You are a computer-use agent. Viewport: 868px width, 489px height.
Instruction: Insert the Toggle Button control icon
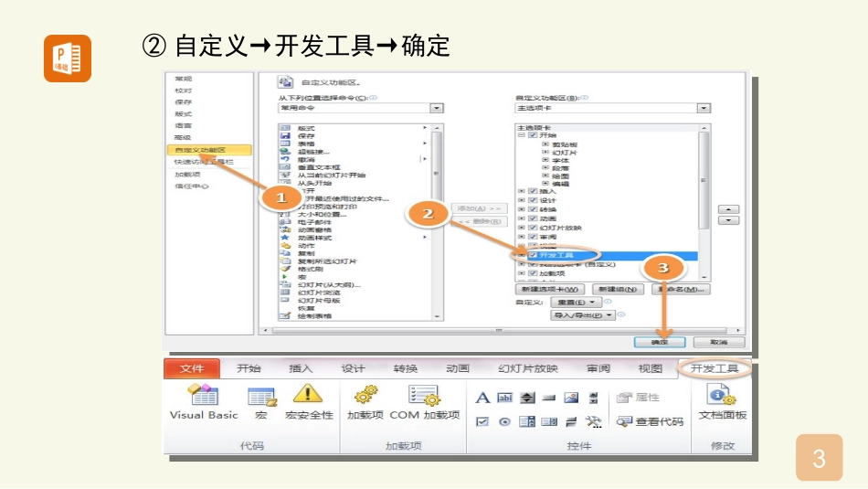coord(571,422)
